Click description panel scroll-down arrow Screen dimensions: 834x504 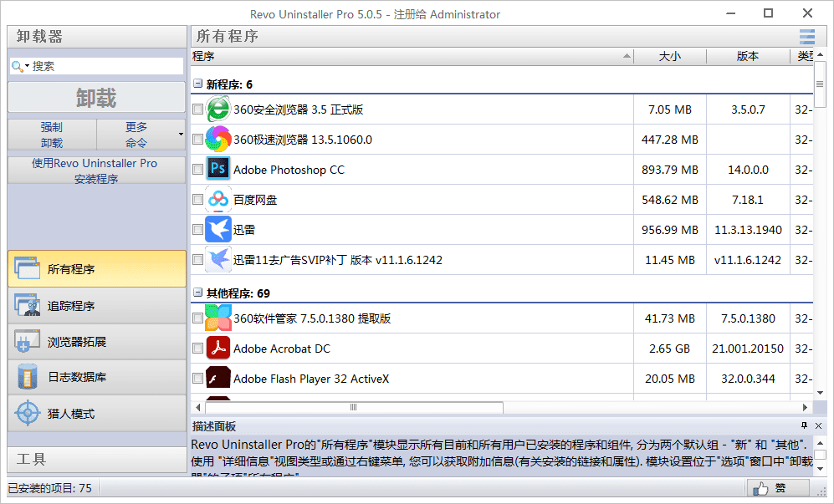tap(820, 468)
